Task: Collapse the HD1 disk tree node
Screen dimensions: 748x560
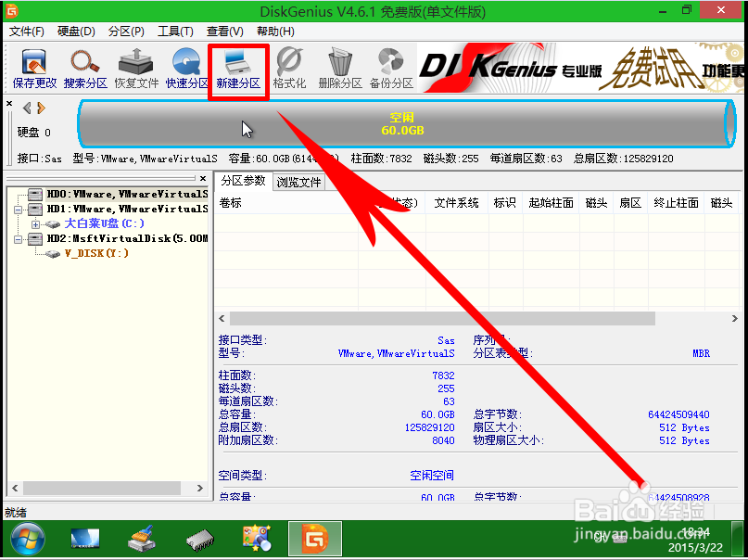Action: tap(19, 210)
